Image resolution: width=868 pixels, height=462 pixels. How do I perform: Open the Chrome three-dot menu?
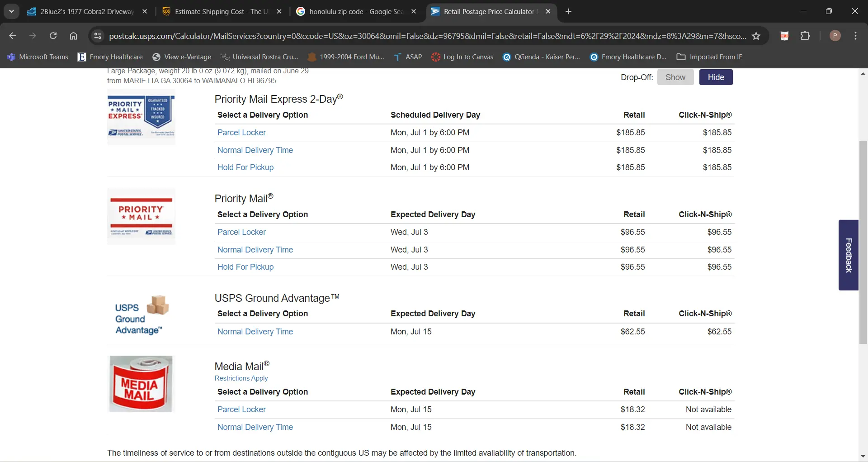point(855,36)
